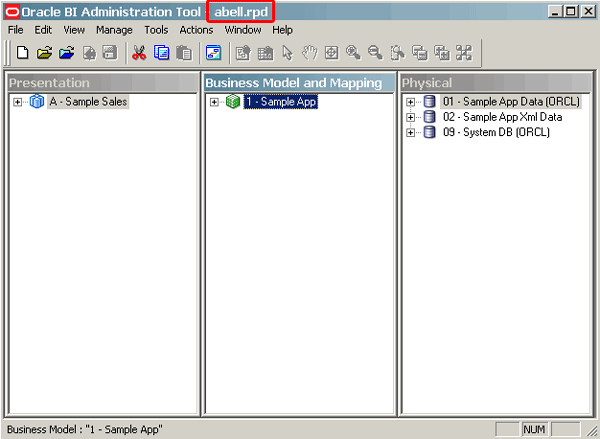Expand 09 - System DB (ORCL)
Image resolution: width=600 pixels, height=439 pixels.
[411, 132]
